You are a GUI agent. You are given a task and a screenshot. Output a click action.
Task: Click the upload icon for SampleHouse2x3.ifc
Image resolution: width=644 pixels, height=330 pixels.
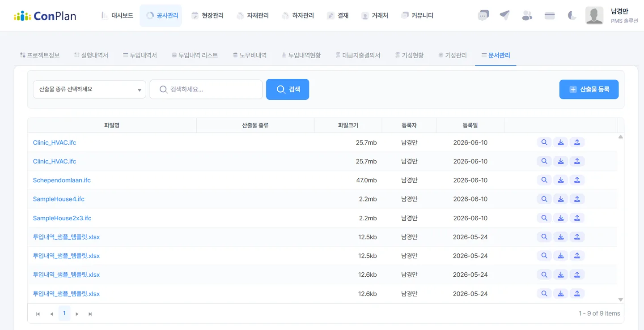click(x=577, y=218)
